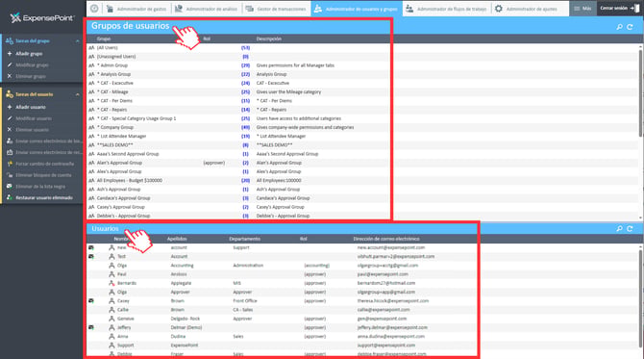The width and height of the screenshot is (644, 359).
Task: Refresh the Grupos de usuarios panel
Action: [x=630, y=27]
